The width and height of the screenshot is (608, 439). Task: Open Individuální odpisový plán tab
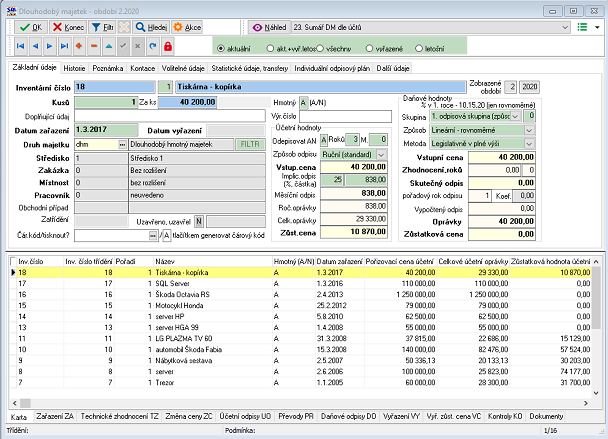tap(332, 68)
